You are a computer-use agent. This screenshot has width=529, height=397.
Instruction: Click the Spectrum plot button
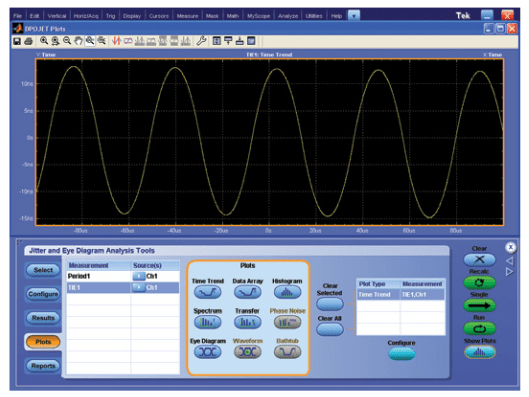coord(207,322)
